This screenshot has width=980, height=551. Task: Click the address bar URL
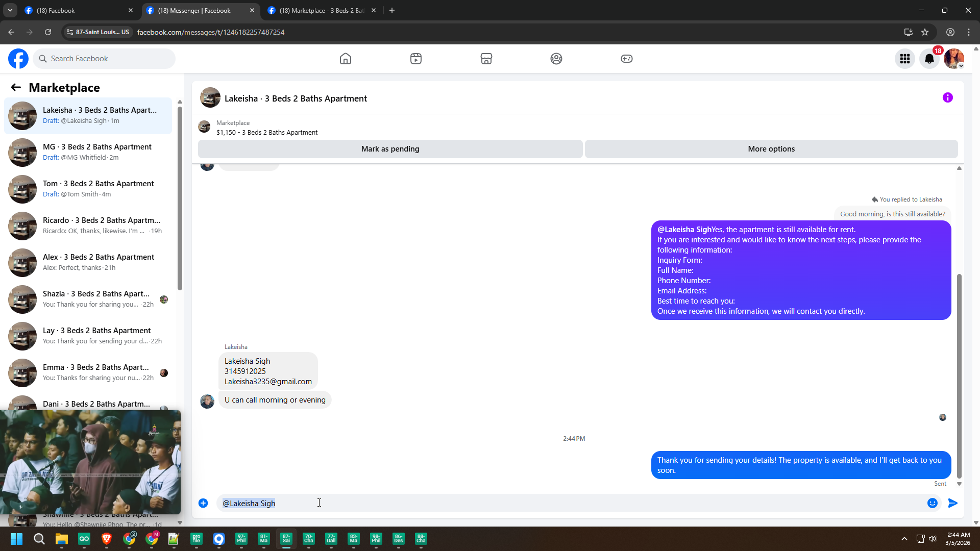coord(211,32)
